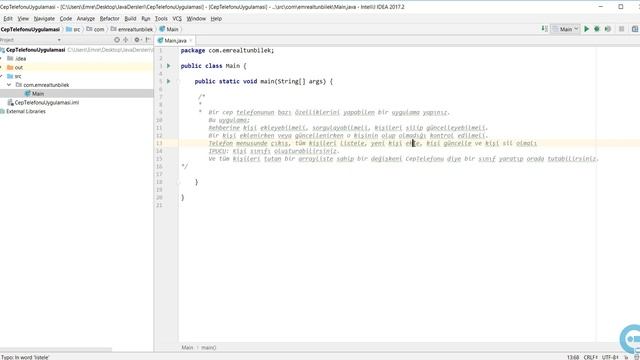The image size is (640, 360).
Task: Click the CepTelefonuUygulamasi.iml file icon in project tree
Action: pyautogui.click(x=10, y=102)
